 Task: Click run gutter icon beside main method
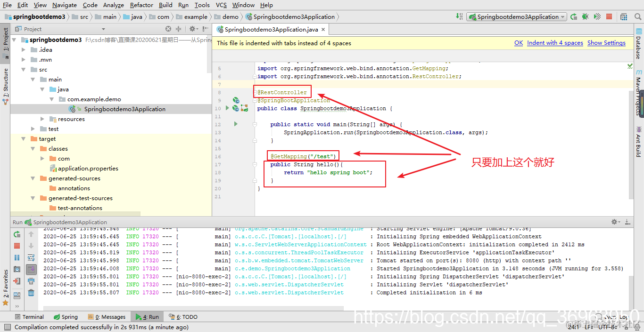(x=236, y=124)
